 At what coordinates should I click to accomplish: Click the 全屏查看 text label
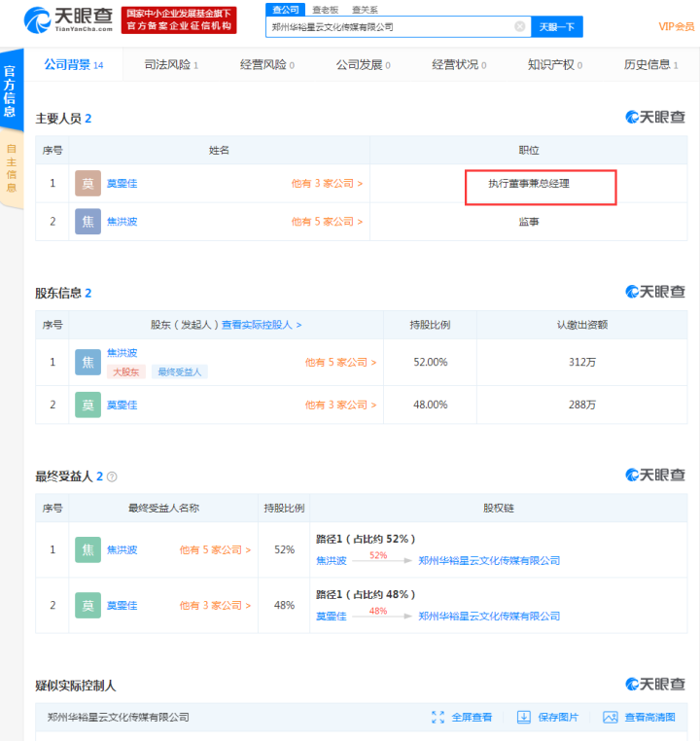(472, 718)
